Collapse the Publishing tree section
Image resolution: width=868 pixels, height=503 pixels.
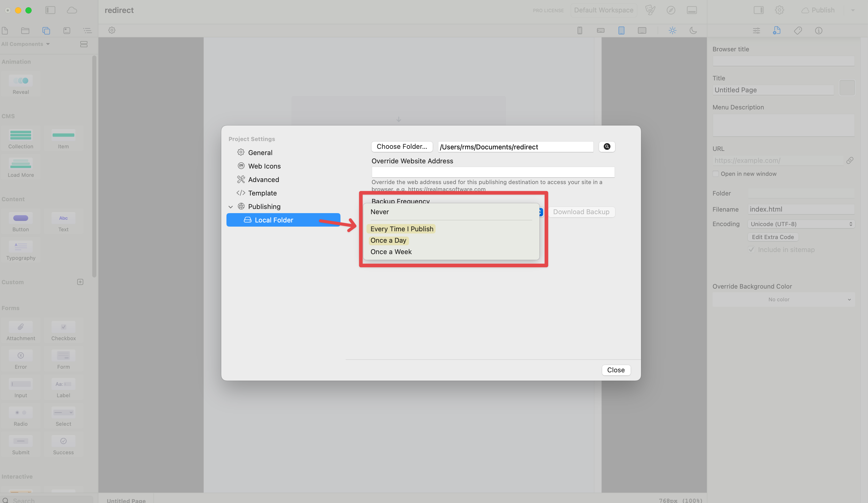coord(230,206)
